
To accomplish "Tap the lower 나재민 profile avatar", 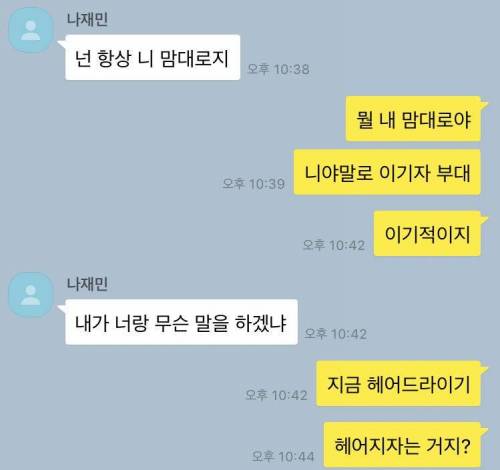I will (x=31, y=295).
